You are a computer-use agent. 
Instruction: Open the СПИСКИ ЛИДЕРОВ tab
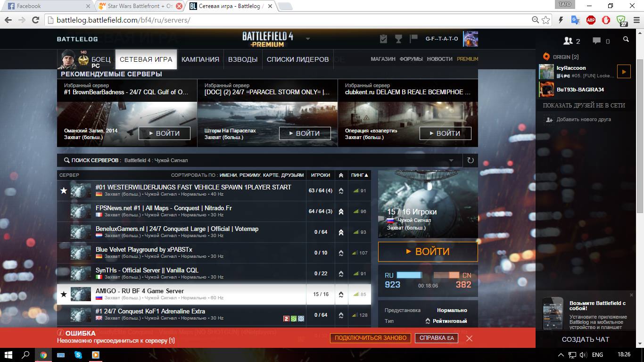pyautogui.click(x=298, y=59)
